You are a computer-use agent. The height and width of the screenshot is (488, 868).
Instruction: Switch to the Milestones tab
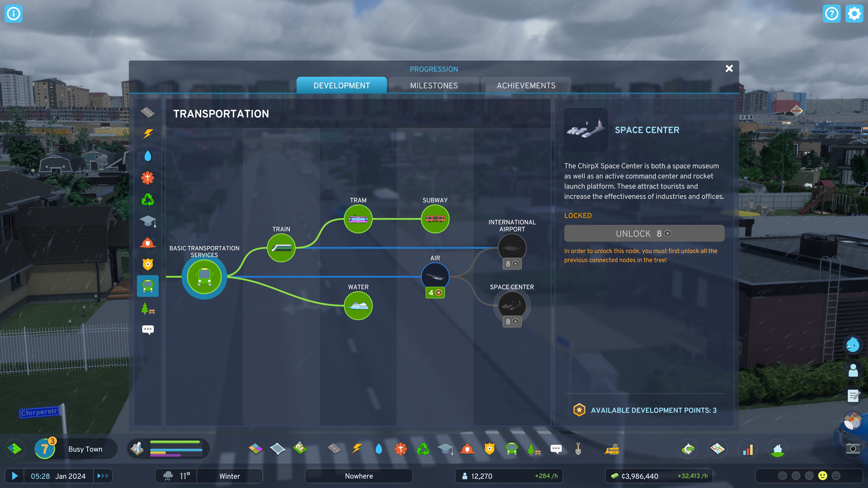(433, 85)
